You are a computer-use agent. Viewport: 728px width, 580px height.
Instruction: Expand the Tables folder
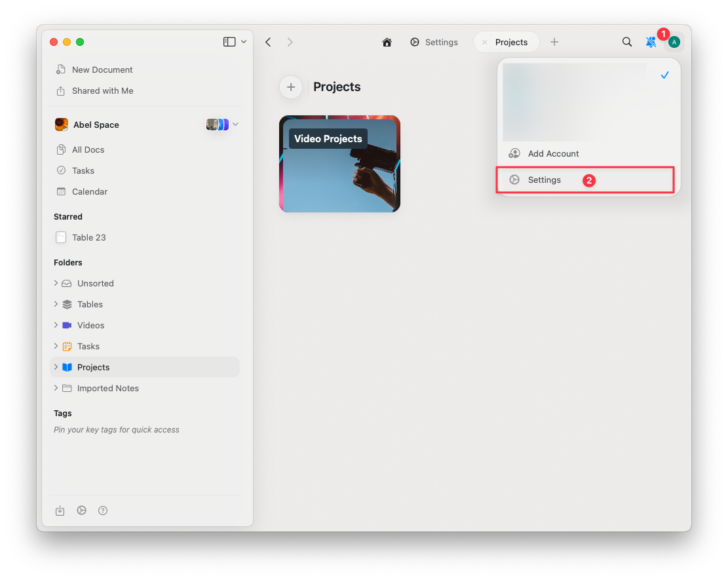click(x=56, y=304)
